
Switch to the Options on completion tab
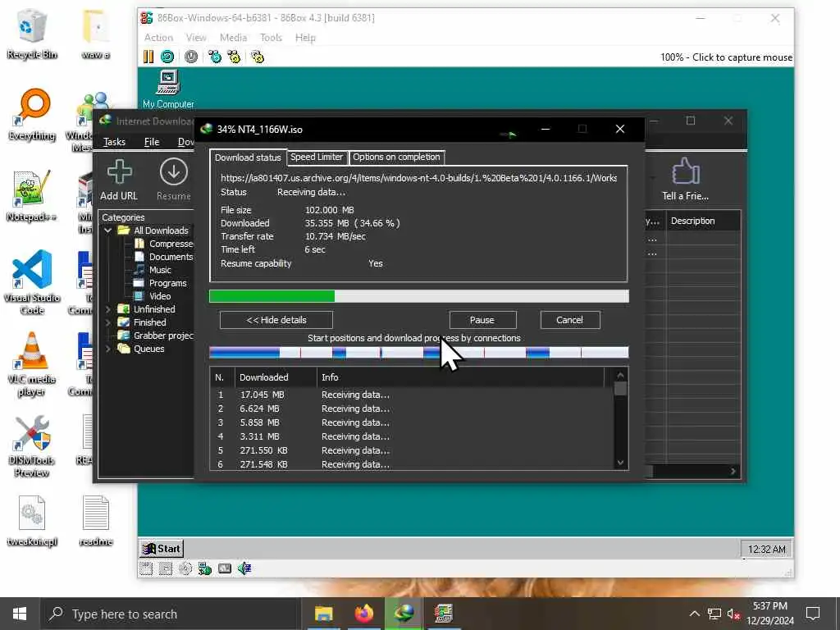point(396,157)
